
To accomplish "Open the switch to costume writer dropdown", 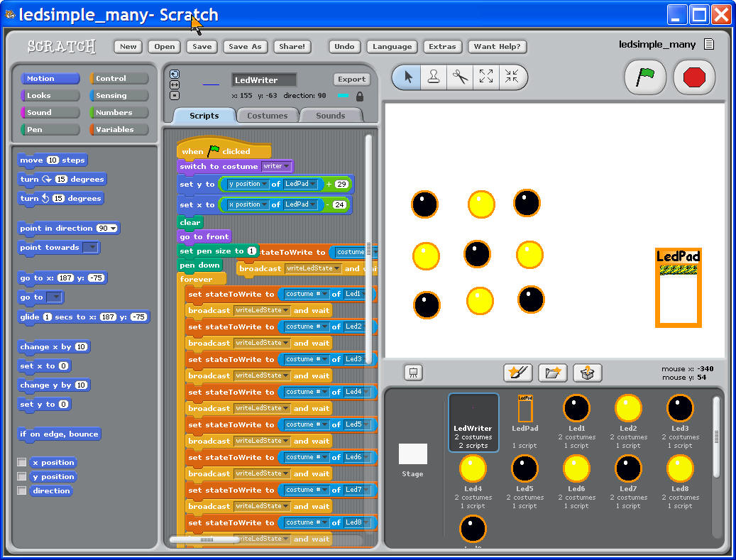I will (x=276, y=166).
